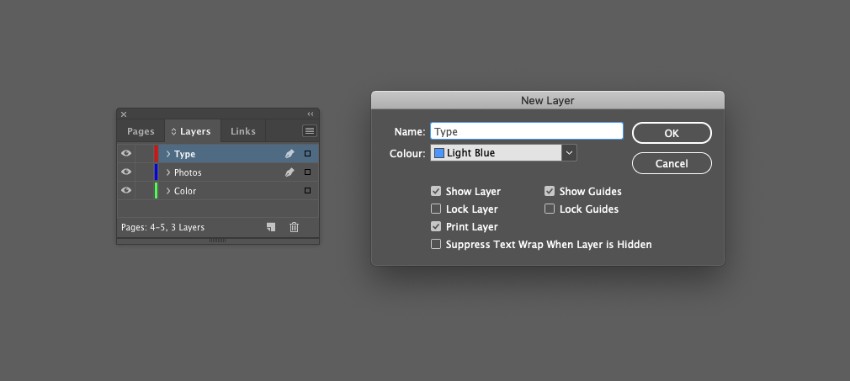Enable the Lock Guides checkbox
The width and height of the screenshot is (850, 381).
coord(549,209)
